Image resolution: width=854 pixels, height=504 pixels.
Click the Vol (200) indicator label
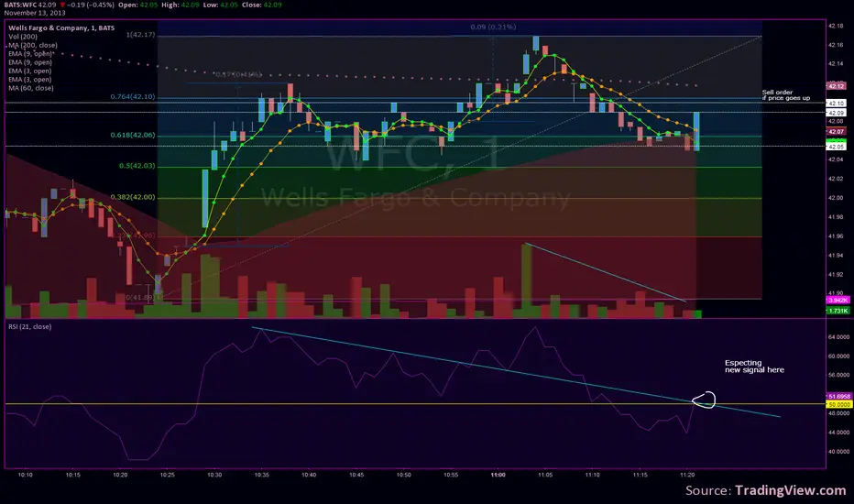click(23, 37)
